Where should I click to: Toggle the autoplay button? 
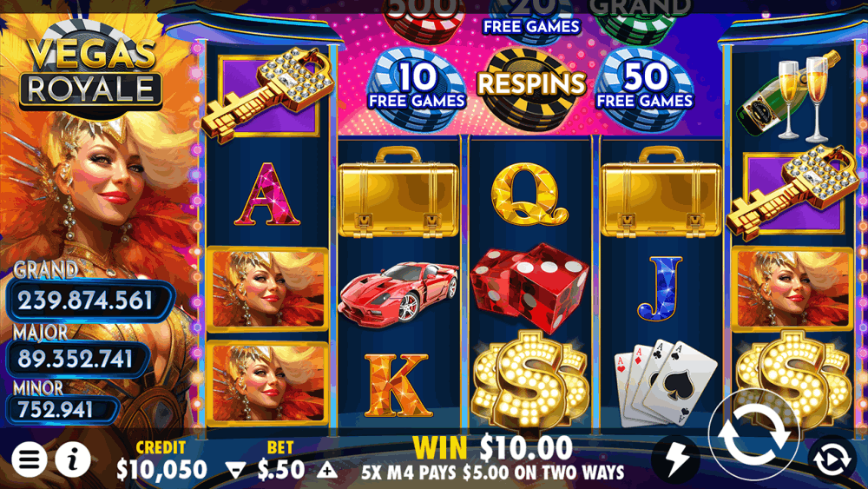coord(832,459)
